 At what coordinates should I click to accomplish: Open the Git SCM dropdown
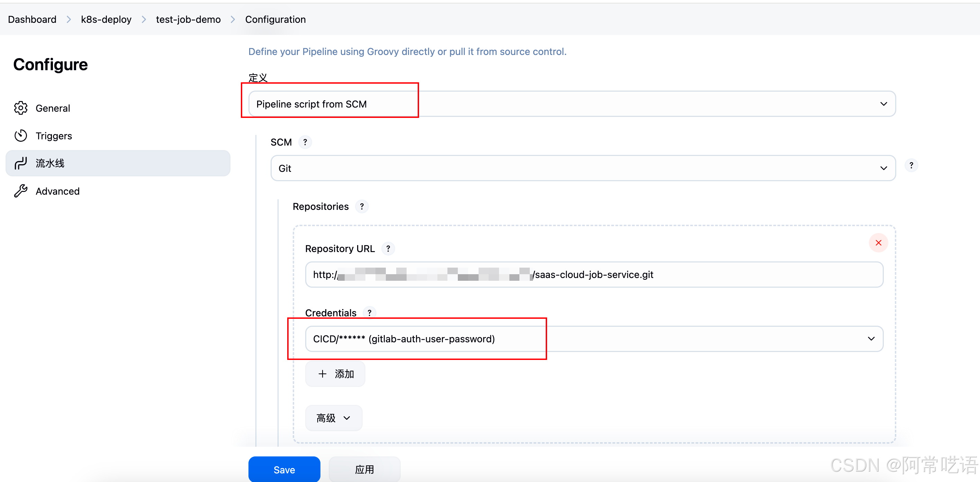point(582,168)
